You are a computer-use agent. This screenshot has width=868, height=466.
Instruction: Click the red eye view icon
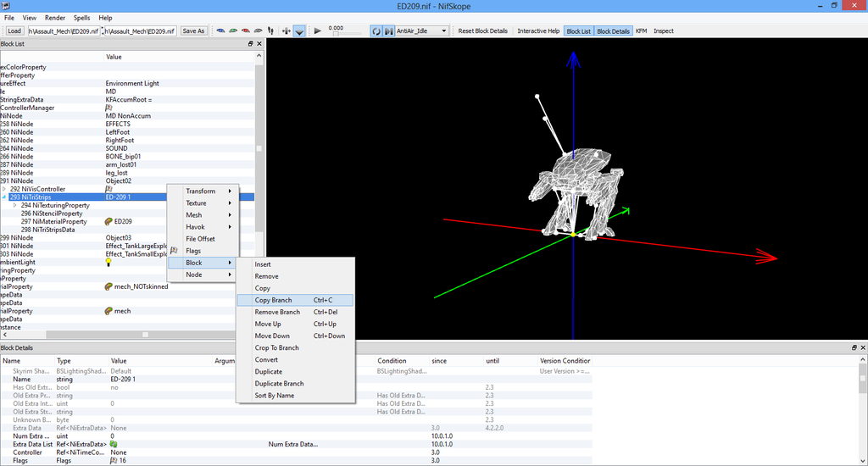click(x=245, y=31)
